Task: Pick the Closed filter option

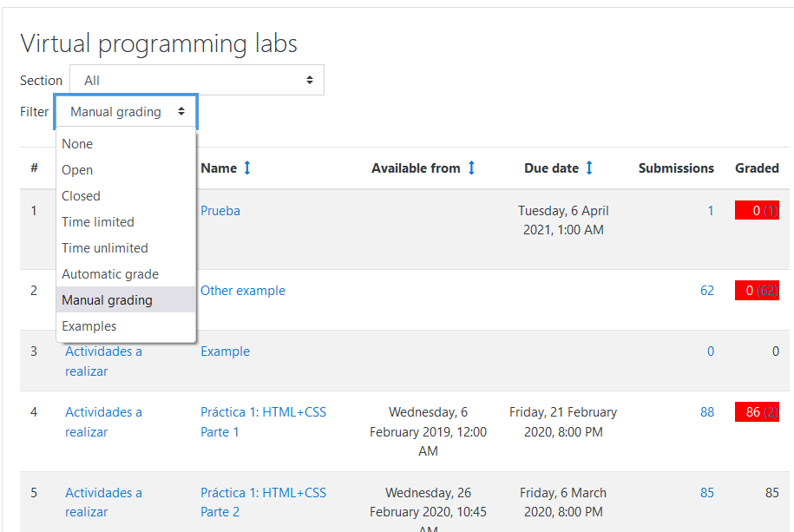Action: (81, 196)
